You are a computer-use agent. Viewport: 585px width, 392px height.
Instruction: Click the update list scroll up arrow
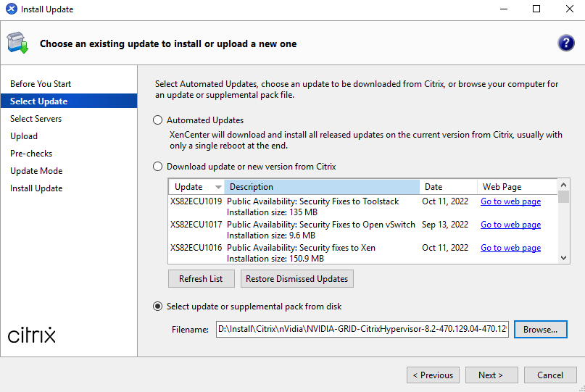(563, 185)
